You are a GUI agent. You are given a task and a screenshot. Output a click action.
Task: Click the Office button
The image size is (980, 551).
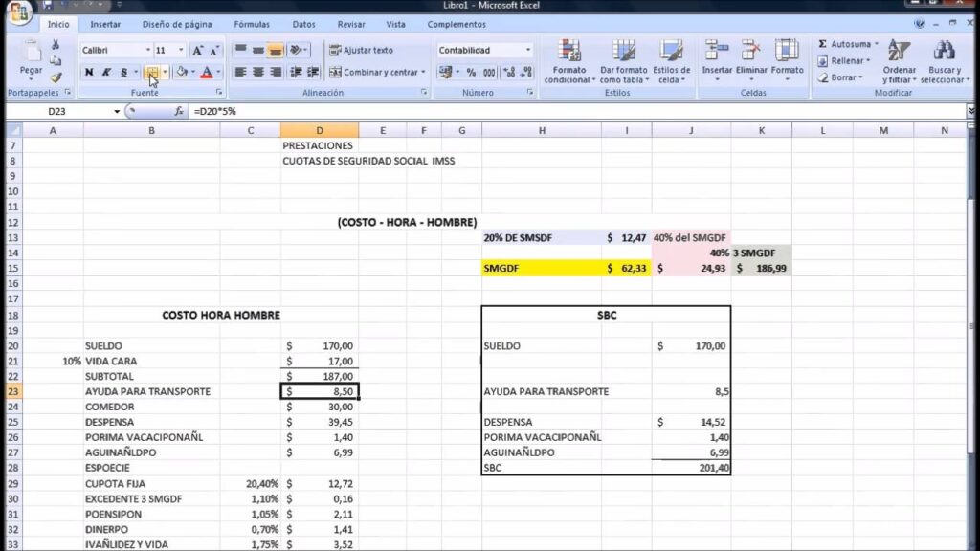(17, 12)
